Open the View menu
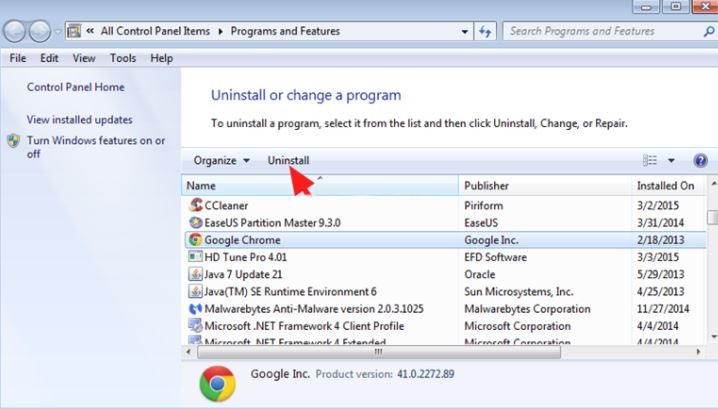 tap(84, 58)
